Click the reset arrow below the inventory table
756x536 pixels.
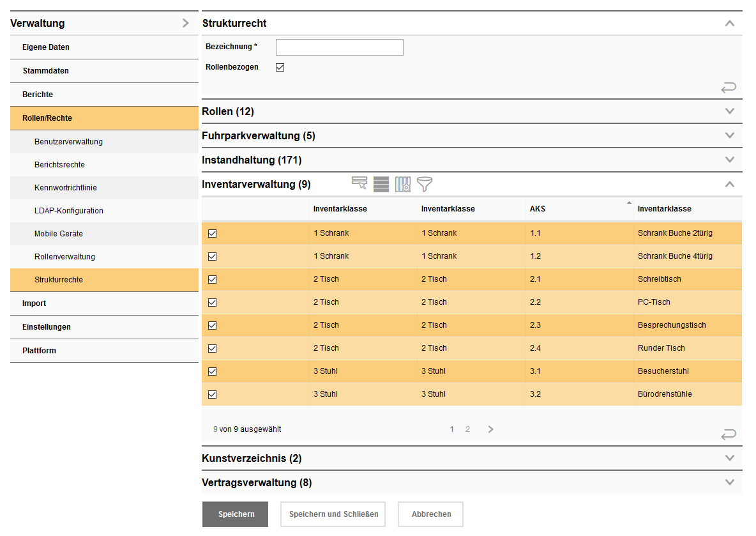(729, 434)
